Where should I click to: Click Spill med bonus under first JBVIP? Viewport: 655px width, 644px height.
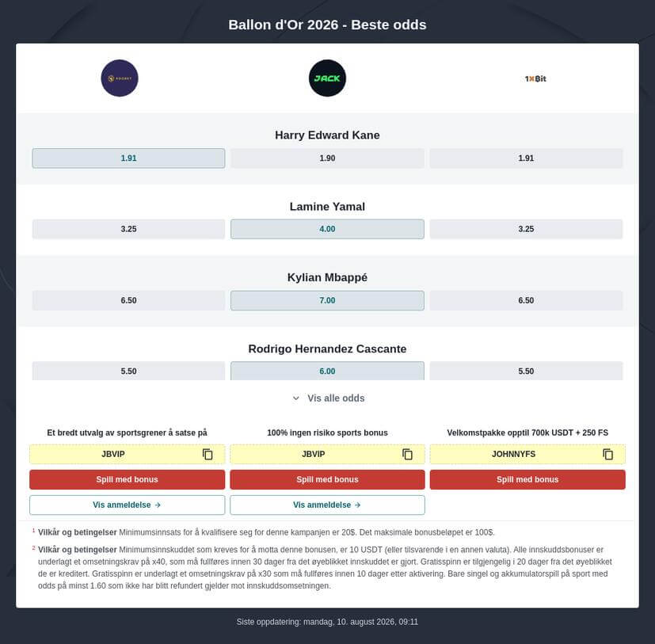pyautogui.click(x=127, y=480)
